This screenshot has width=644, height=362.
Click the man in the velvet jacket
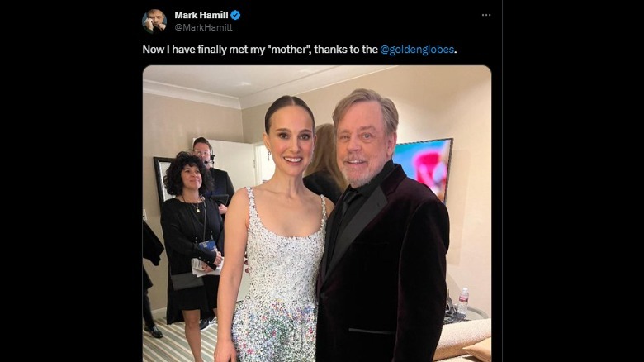tap(384, 248)
